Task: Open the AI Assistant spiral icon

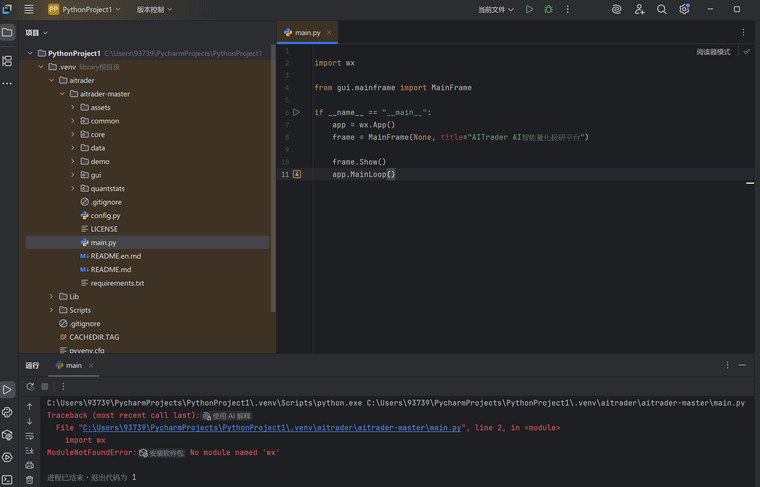Action: click(617, 9)
